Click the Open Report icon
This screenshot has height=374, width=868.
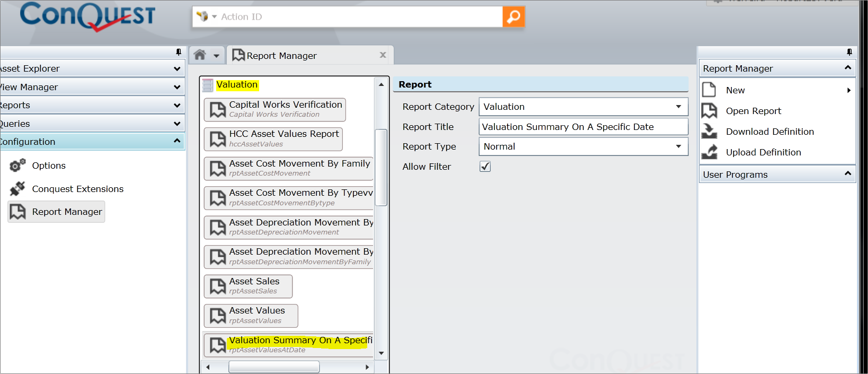point(709,110)
